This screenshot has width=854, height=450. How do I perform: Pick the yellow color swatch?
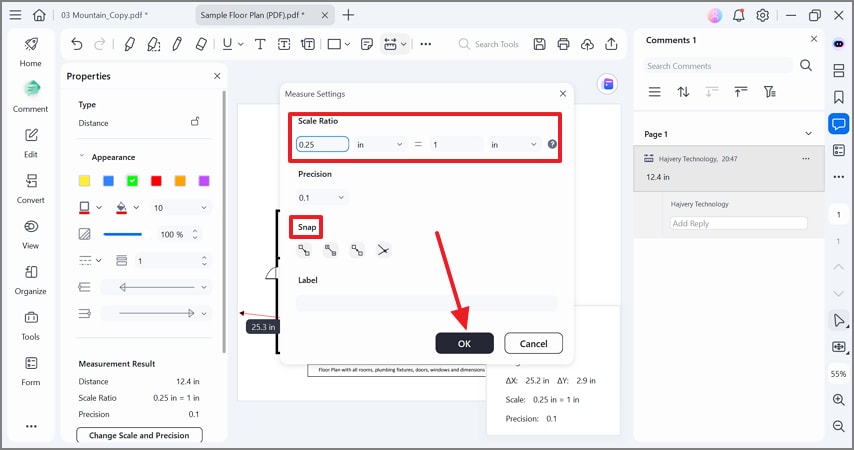[84, 181]
